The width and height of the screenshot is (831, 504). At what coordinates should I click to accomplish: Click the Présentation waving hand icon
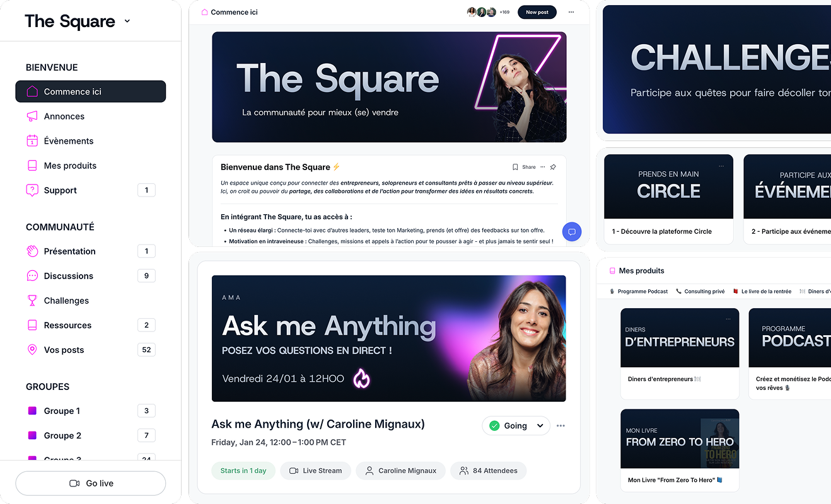(x=32, y=251)
